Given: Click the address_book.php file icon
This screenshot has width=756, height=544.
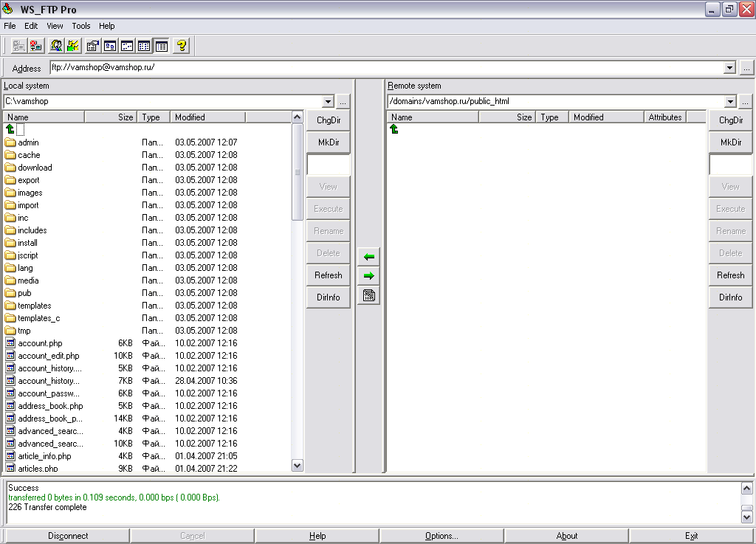Looking at the screenshot, I should pyautogui.click(x=10, y=406).
